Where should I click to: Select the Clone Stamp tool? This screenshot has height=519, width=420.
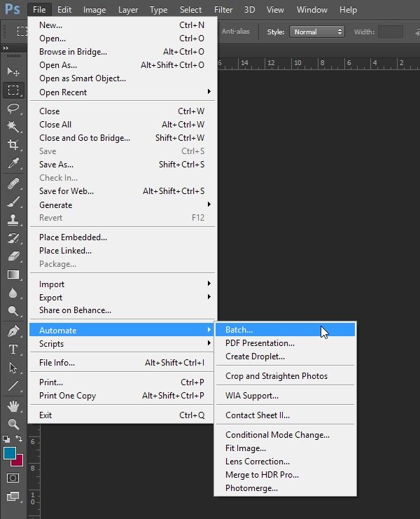tap(13, 220)
